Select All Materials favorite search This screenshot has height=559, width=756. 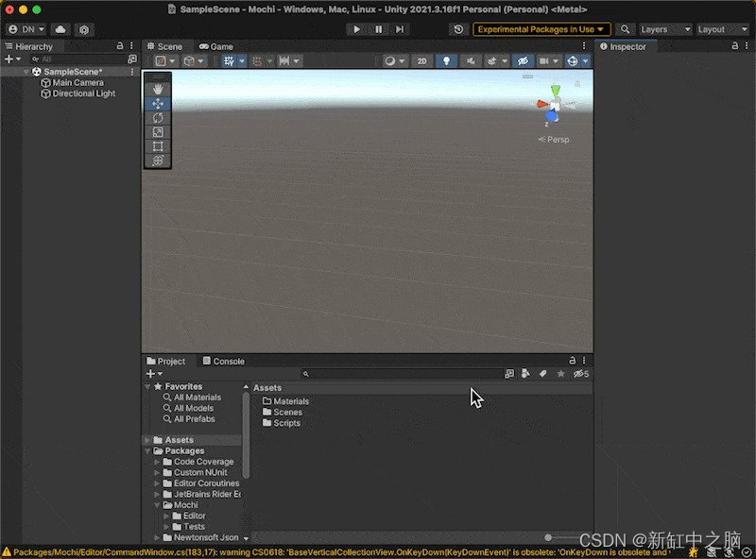(192, 398)
